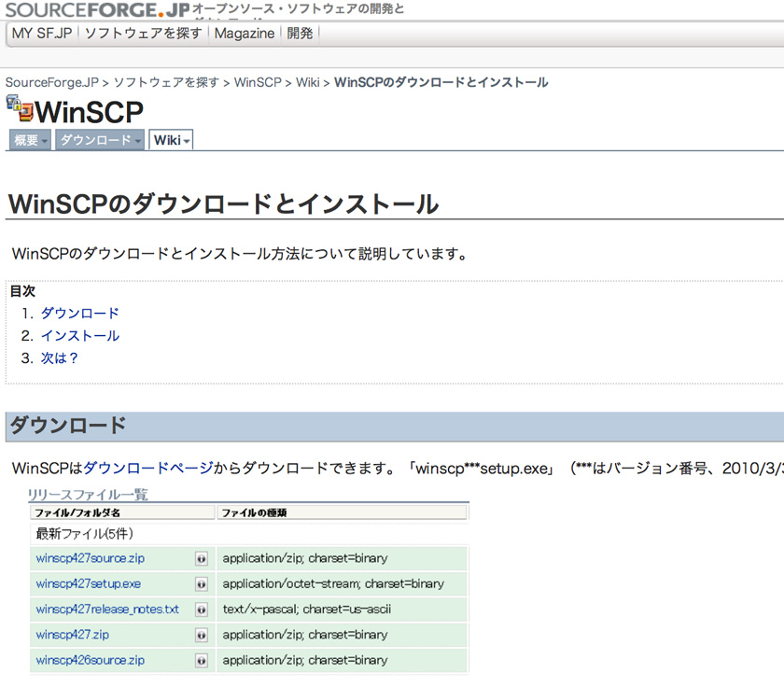Open the Magazine menu item
This screenshot has height=687, width=784.
pyautogui.click(x=245, y=34)
